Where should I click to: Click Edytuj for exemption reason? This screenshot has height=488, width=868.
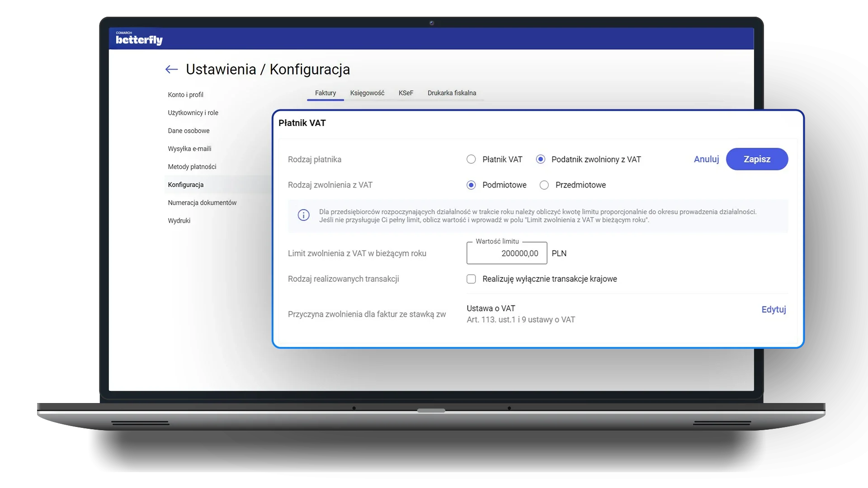(774, 310)
